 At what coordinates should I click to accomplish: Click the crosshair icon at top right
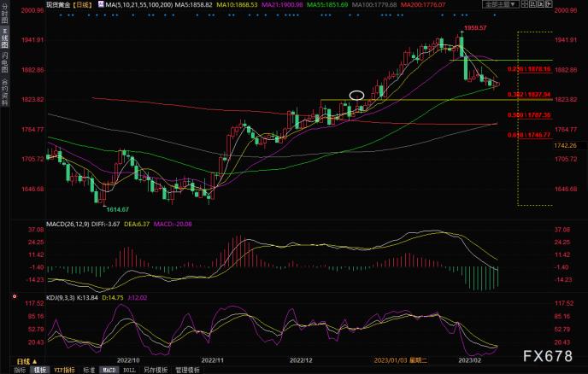pos(549,4)
